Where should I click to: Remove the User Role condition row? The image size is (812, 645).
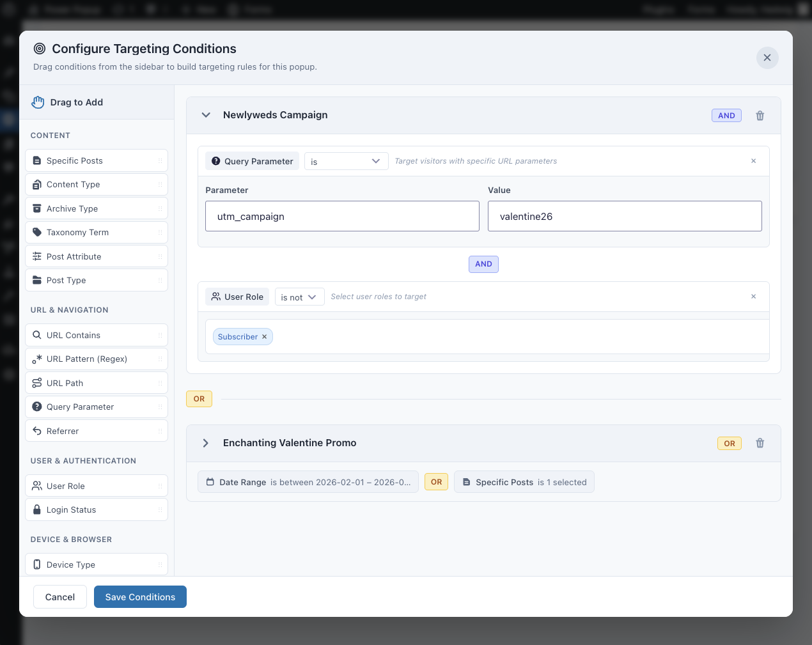click(x=753, y=297)
